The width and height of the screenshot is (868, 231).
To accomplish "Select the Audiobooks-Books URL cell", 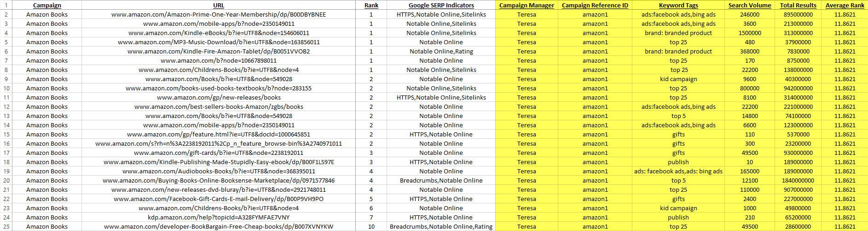I will tap(219, 171).
